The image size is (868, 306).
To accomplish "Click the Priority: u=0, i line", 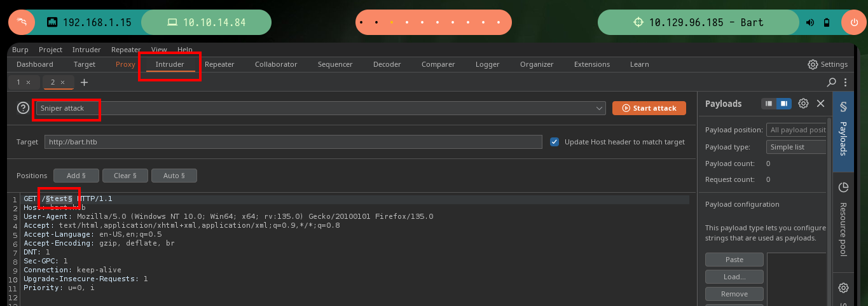I will (59, 288).
